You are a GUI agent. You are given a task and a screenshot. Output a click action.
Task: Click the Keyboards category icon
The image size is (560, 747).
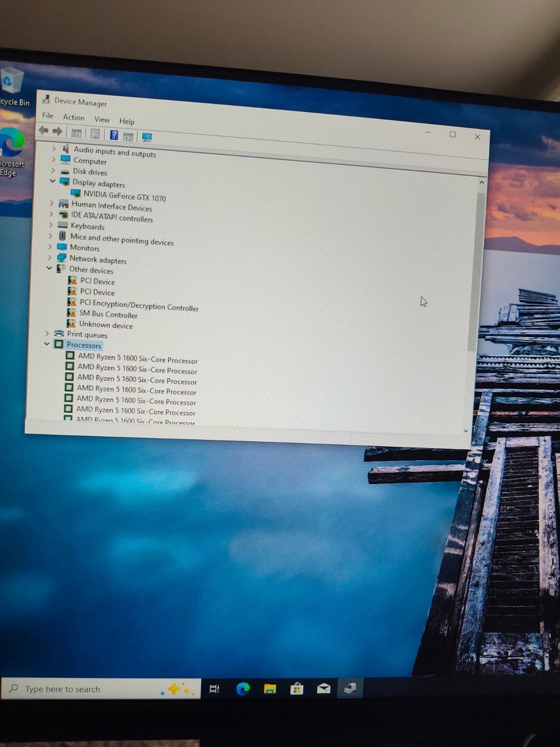point(63,225)
